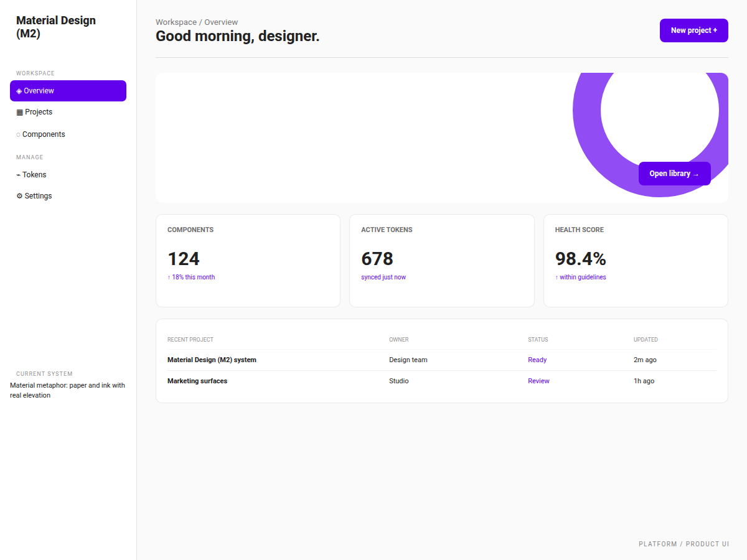
Task: Click the Settings gear icon
Action: pyautogui.click(x=19, y=196)
